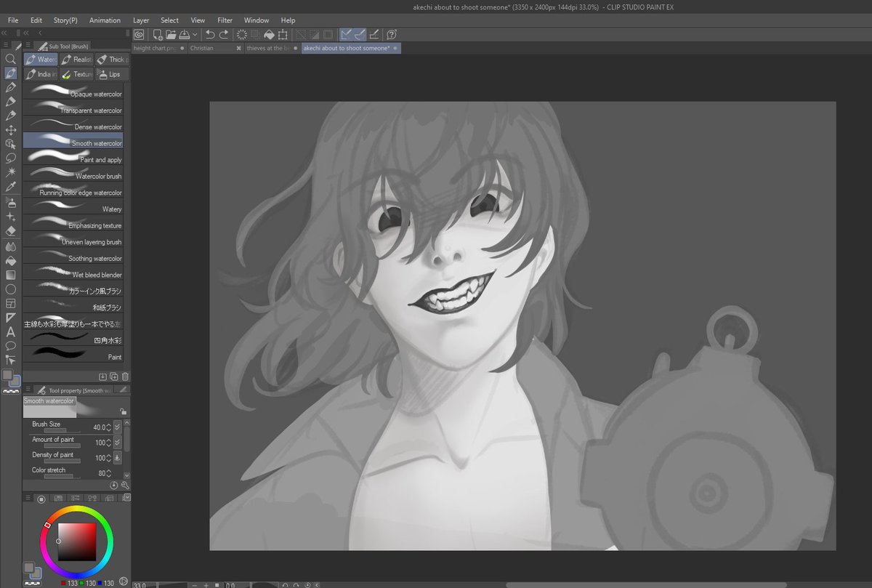
Task: Toggle Brush Size dynamics button
Action: coord(117,427)
